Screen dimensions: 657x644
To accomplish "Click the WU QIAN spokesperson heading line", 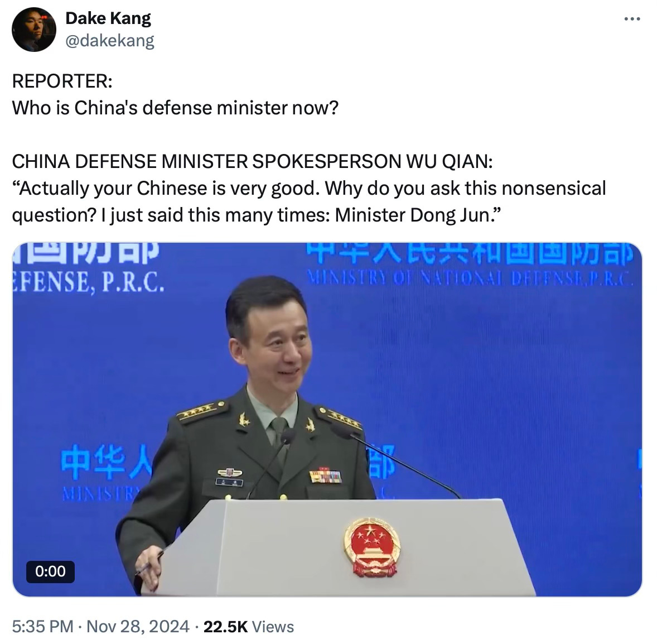I will 252,161.
